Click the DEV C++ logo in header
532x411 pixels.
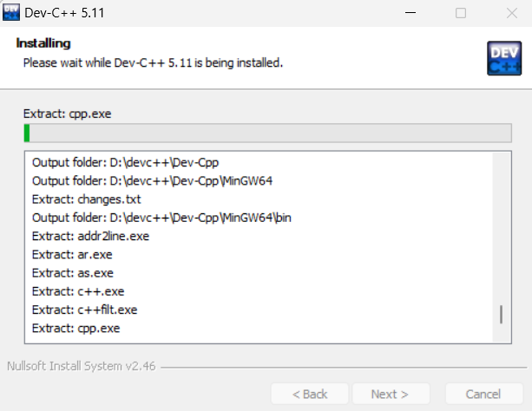[x=504, y=58]
